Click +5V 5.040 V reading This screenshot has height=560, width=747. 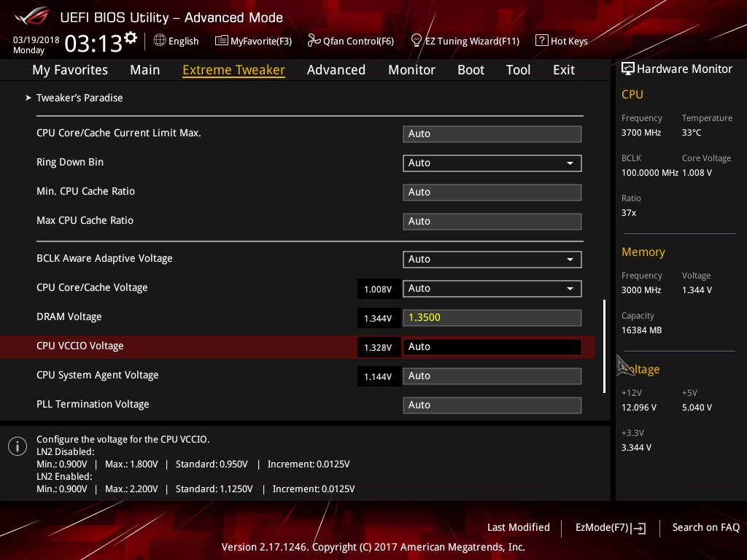[x=697, y=407]
